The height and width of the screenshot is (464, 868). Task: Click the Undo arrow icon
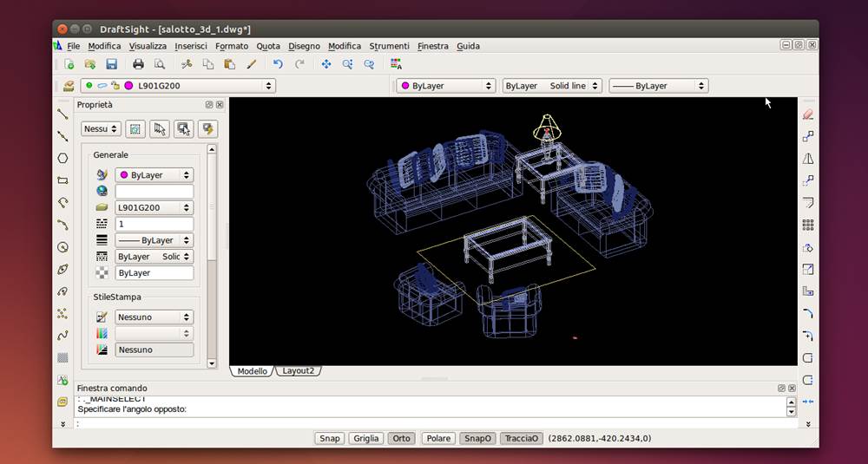tap(278, 64)
